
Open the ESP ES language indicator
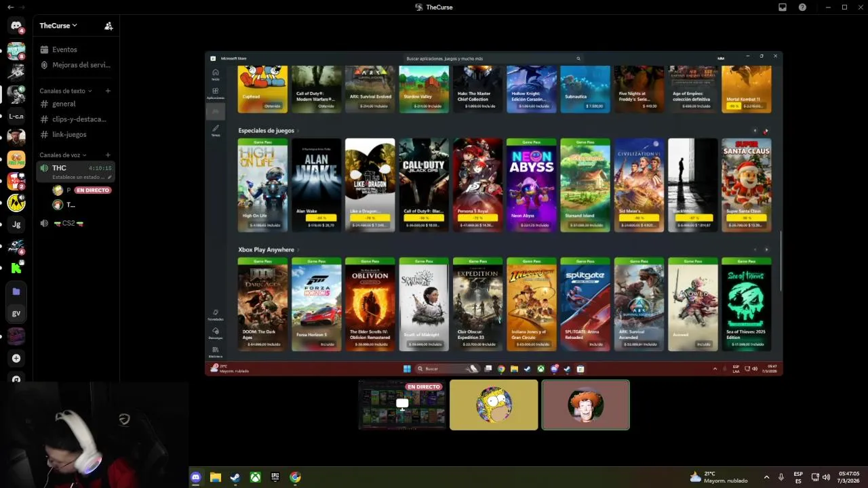coord(798,477)
